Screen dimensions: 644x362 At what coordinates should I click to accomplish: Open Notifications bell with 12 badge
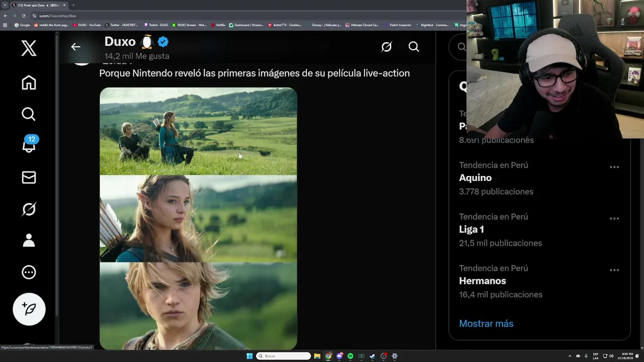29,144
